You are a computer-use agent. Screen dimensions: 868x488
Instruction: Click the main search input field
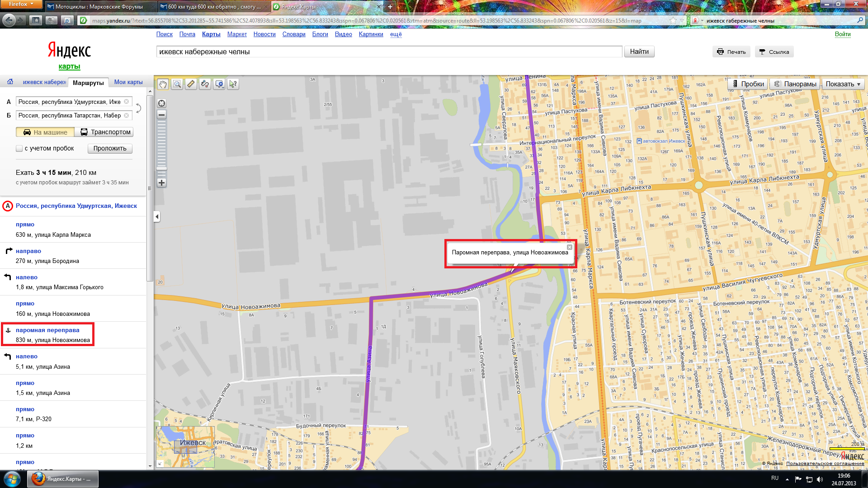click(389, 52)
